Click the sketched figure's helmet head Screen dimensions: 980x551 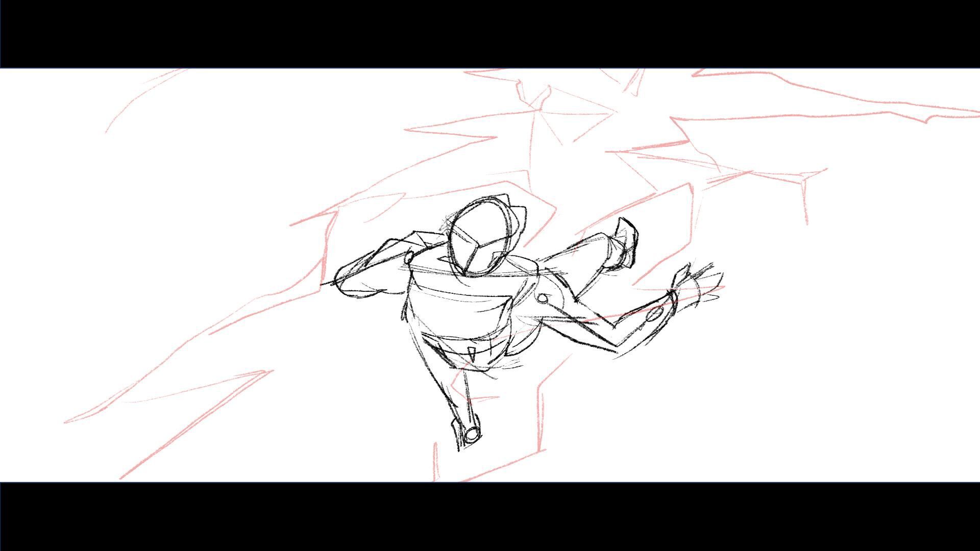tap(485, 235)
